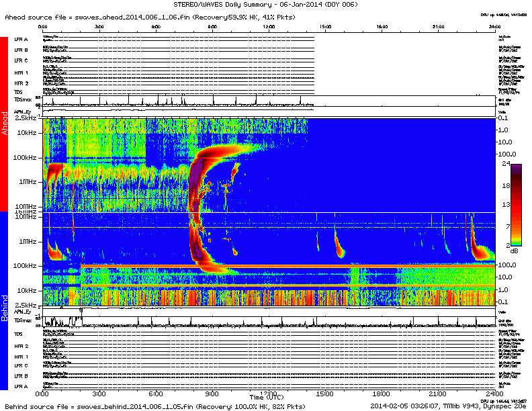This screenshot has height=411, width=532.
Task: Click the 100kHz tick label on Behind spectrogram
Action: click(24, 265)
